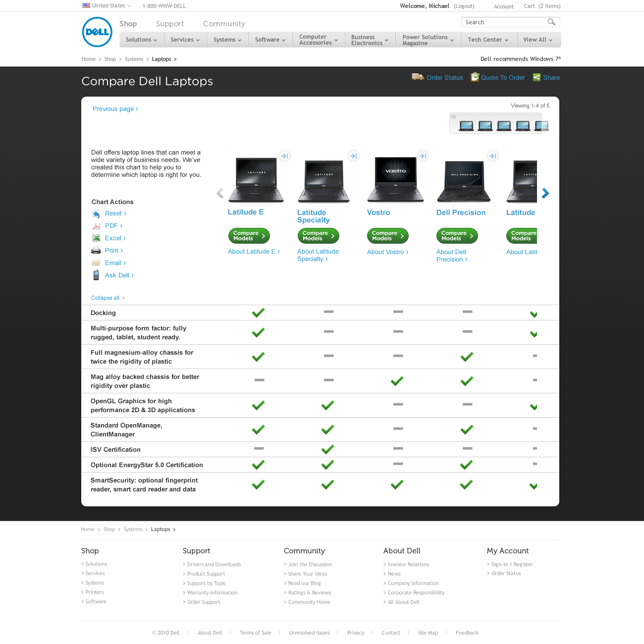
Task: Click the Quote To Order clipboard icon
Action: (x=475, y=77)
